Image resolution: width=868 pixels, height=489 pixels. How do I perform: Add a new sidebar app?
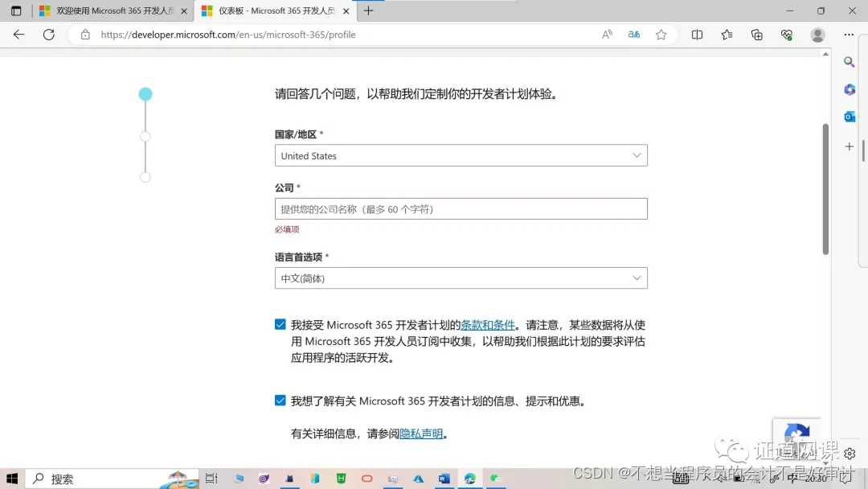pyautogui.click(x=850, y=146)
